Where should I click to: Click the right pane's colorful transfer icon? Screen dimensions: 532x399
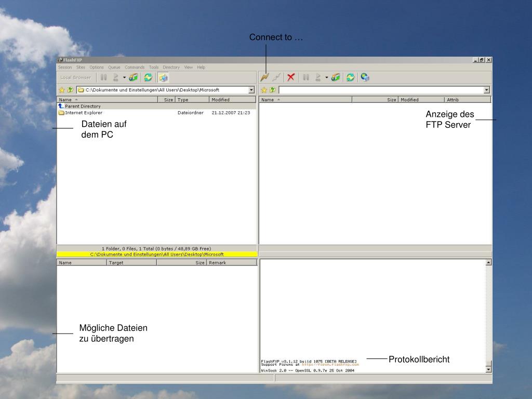(336, 77)
